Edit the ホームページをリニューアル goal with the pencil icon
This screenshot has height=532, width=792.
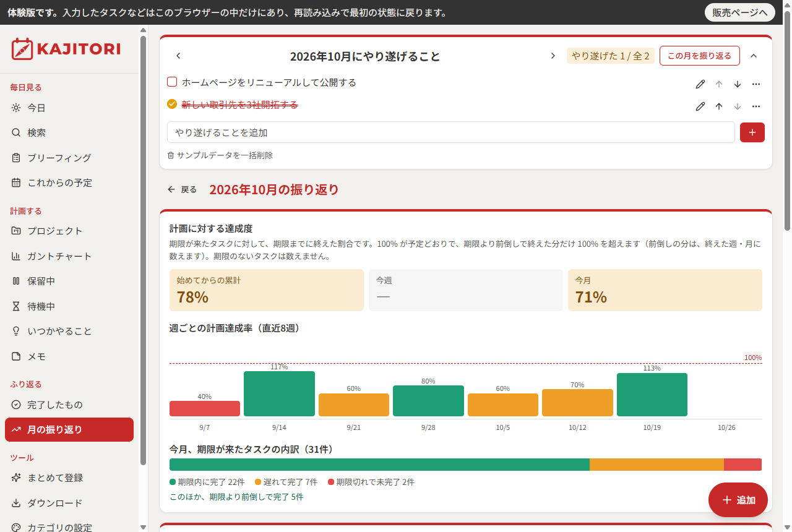tap(700, 84)
